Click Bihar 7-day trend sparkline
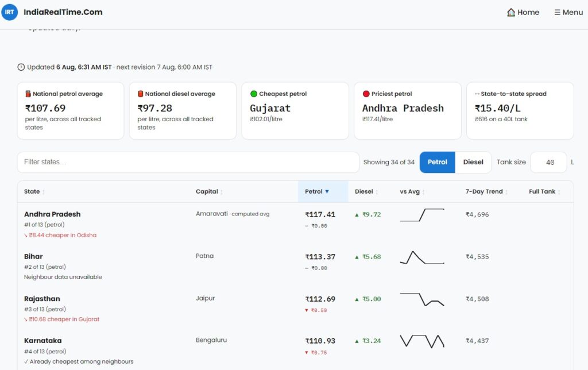 [x=422, y=257]
